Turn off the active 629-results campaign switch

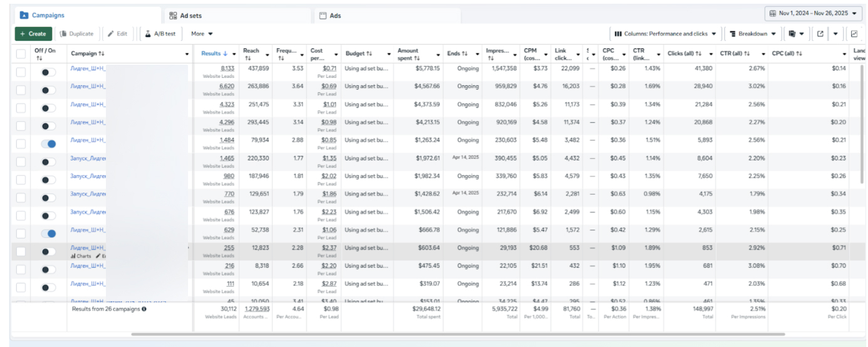click(48, 233)
